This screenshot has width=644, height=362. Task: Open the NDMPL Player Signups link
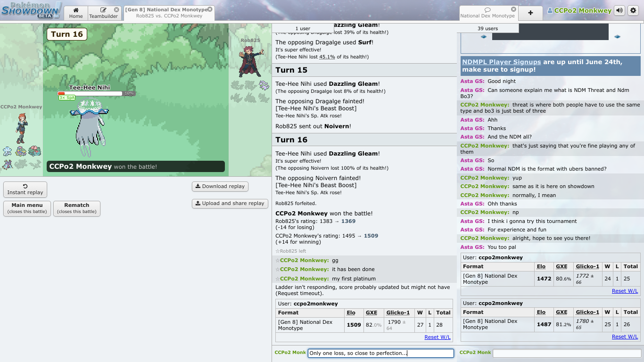tap(501, 62)
